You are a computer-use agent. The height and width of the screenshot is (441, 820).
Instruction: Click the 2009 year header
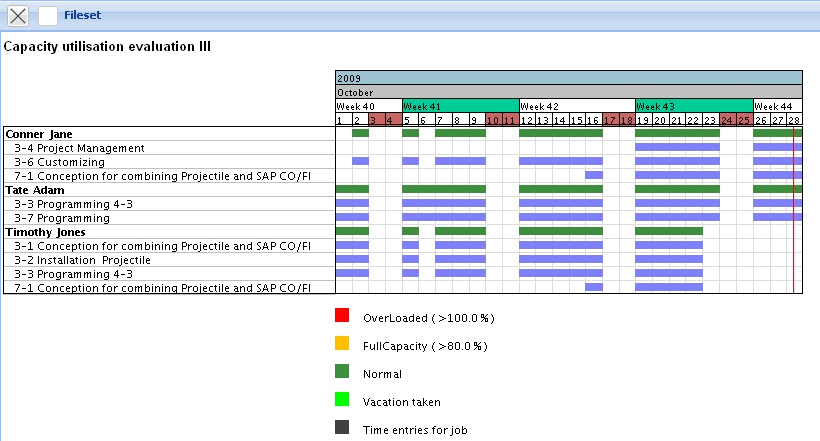(x=568, y=78)
